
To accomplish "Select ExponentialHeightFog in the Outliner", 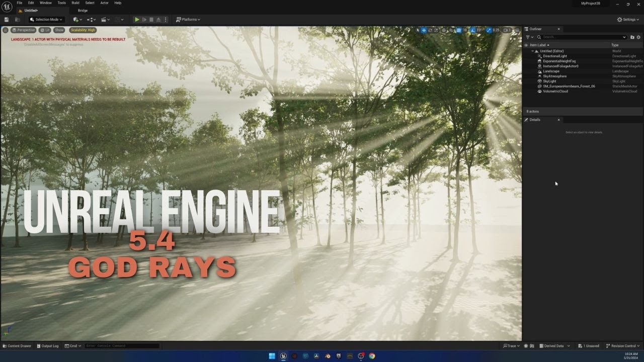I will click(x=559, y=61).
